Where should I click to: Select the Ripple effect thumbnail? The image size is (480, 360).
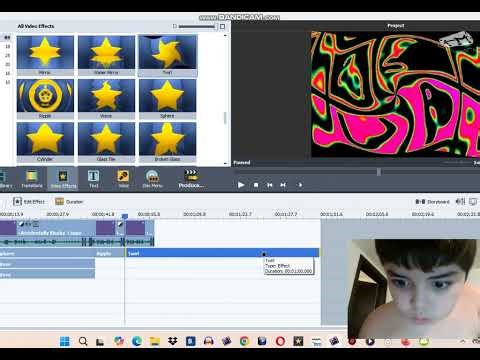coord(45,99)
